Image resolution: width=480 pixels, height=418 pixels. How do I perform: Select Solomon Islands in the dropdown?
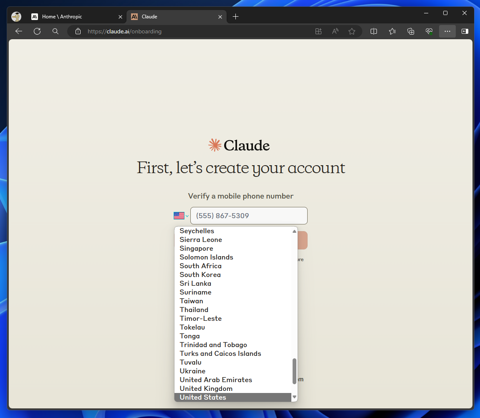coord(233,257)
